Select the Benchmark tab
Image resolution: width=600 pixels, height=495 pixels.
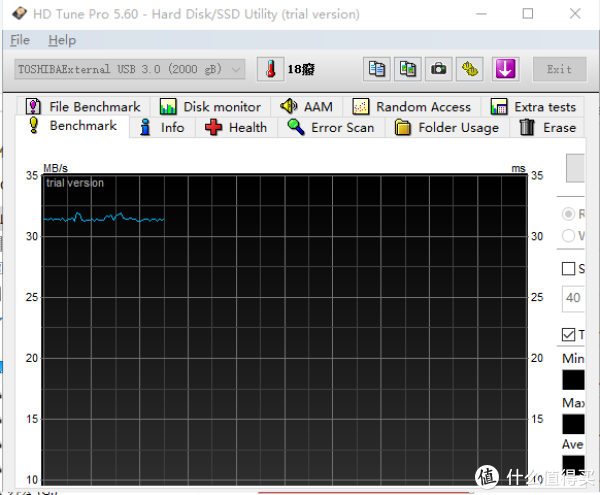click(x=72, y=125)
